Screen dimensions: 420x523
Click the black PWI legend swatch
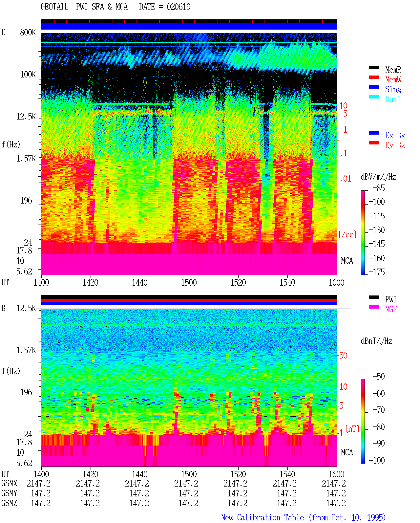pyautogui.click(x=374, y=297)
